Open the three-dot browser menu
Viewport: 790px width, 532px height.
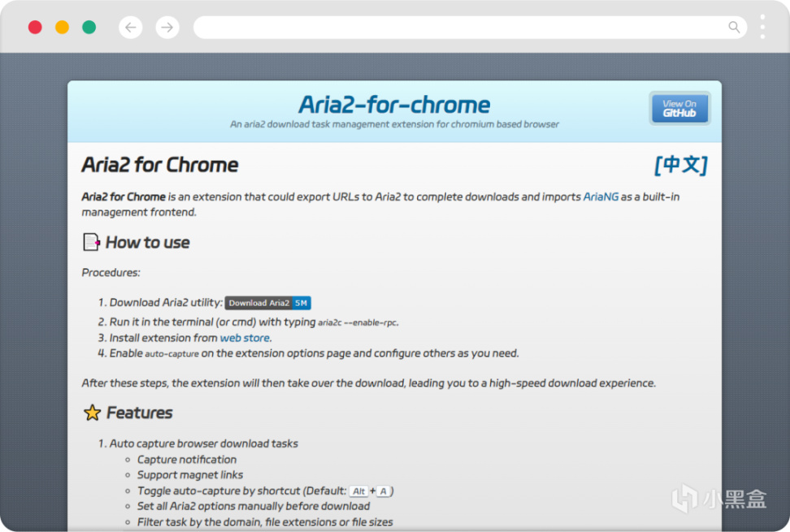[x=762, y=27]
